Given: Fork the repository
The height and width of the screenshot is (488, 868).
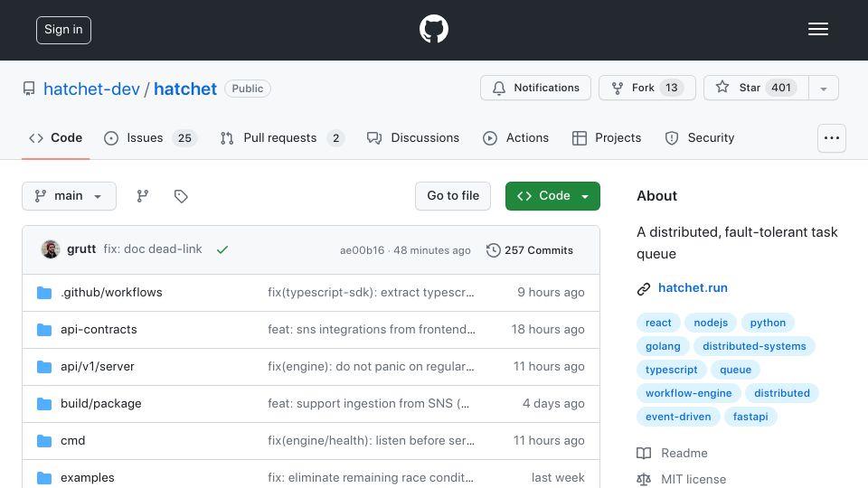Looking at the screenshot, I should tap(646, 88).
